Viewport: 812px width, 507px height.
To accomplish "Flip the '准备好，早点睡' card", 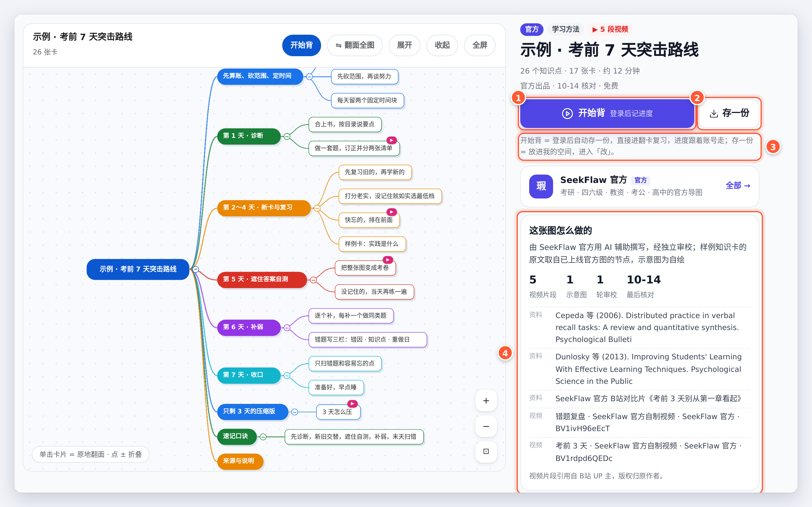I will coord(336,388).
